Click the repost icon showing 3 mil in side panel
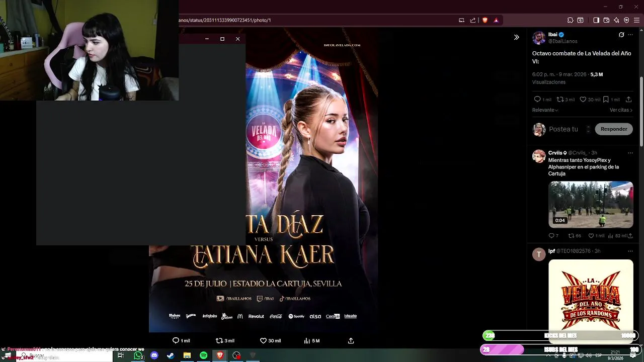 click(x=559, y=100)
